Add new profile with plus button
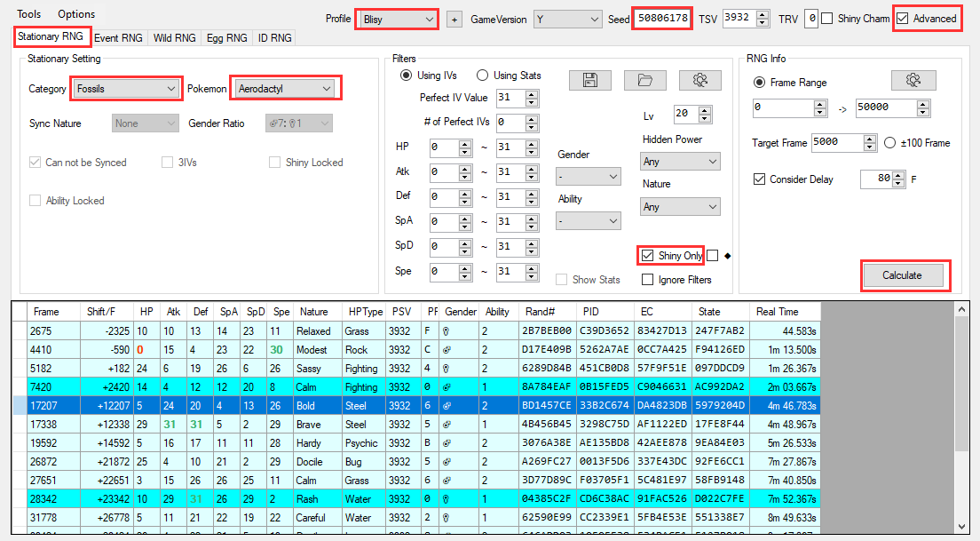Screen dimensions: 980x541 click(x=454, y=20)
